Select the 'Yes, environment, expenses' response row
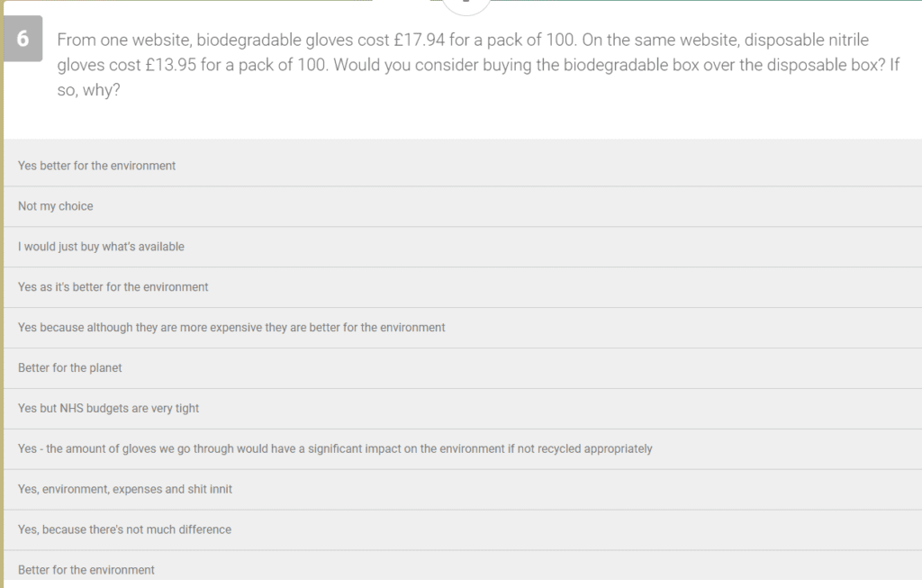The image size is (922, 588). (463, 489)
